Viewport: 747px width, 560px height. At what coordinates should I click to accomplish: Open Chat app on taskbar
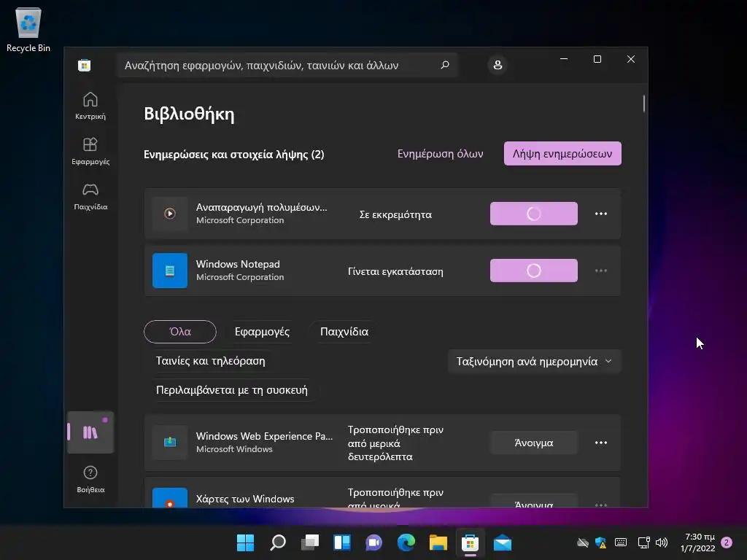click(x=374, y=542)
